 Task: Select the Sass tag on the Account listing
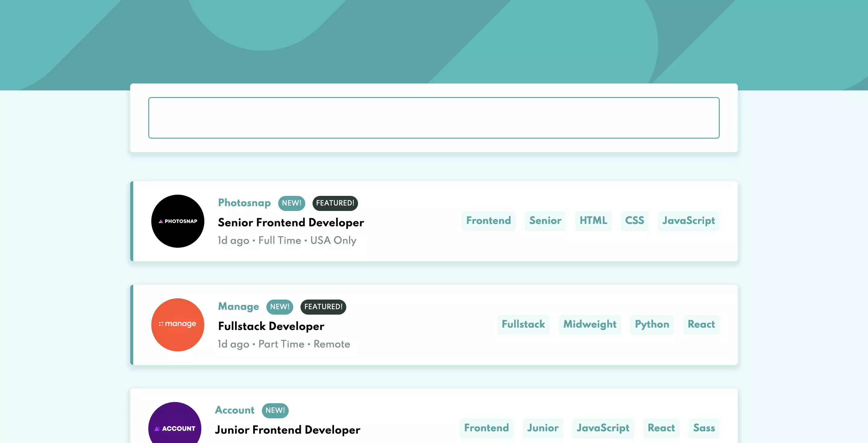click(x=704, y=428)
